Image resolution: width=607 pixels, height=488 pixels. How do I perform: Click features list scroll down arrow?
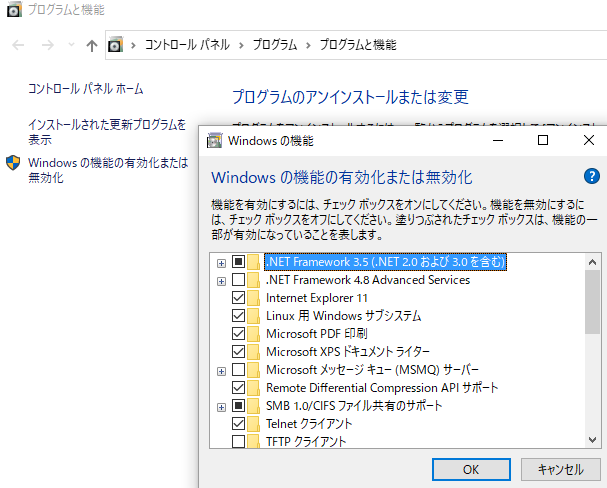coord(592,440)
